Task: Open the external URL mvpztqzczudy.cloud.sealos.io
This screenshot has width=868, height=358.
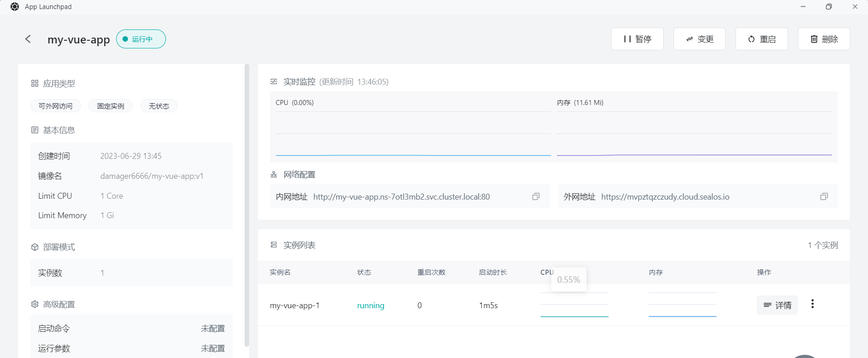Action: tap(665, 197)
